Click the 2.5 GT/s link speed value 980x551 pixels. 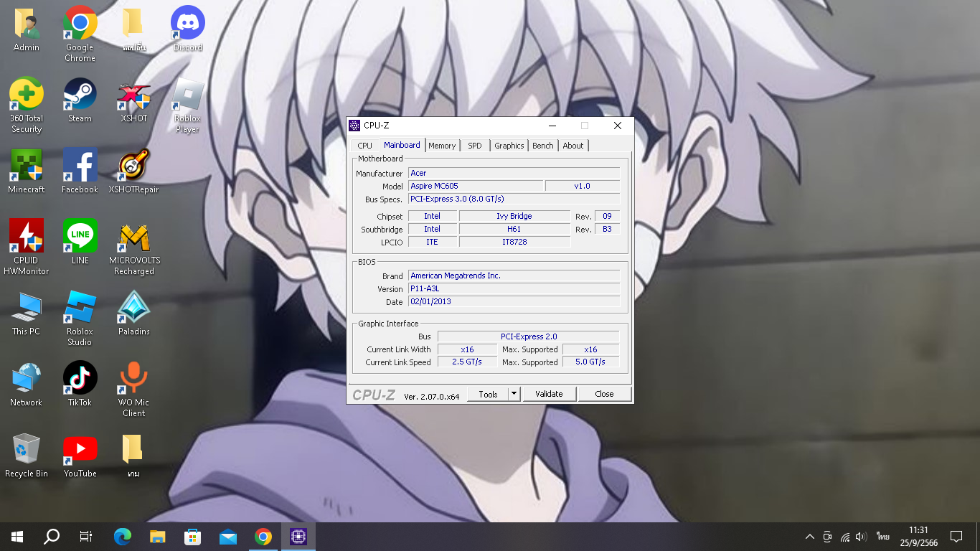(467, 362)
